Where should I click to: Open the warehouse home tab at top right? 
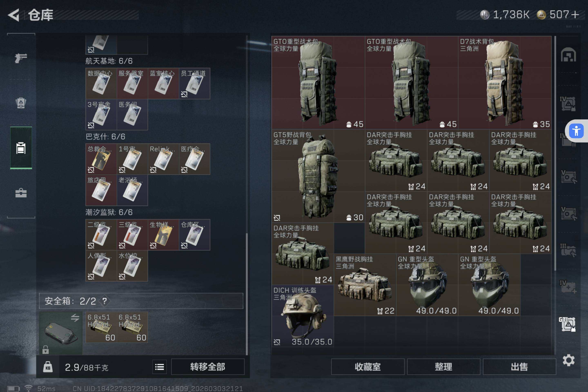coord(568,55)
